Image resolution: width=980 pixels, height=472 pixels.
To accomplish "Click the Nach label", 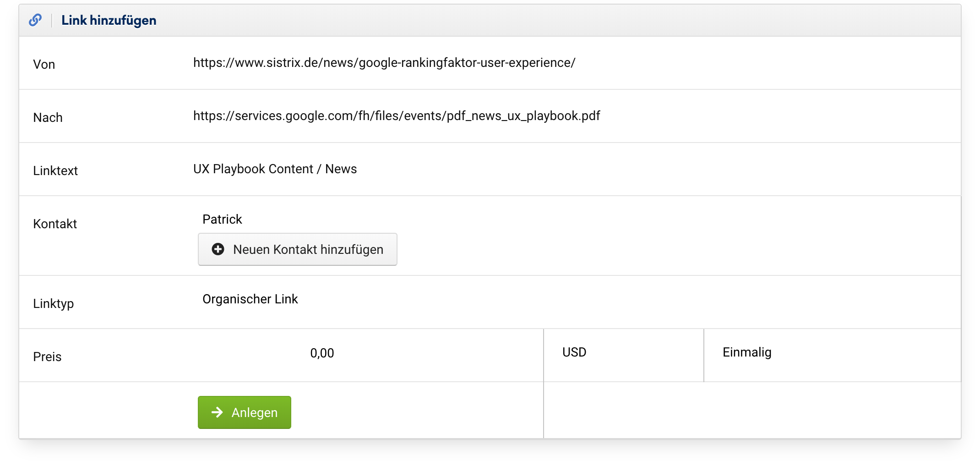I will click(x=48, y=118).
